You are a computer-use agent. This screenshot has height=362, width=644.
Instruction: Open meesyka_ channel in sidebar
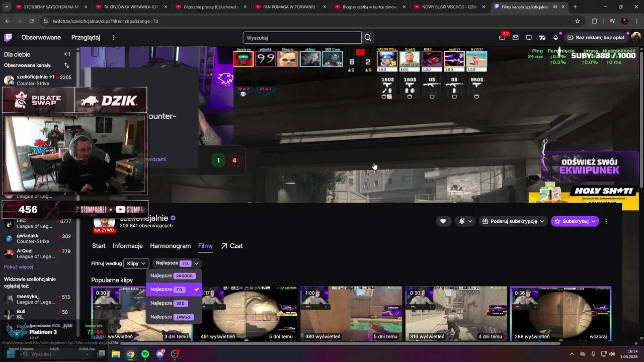(x=38, y=299)
